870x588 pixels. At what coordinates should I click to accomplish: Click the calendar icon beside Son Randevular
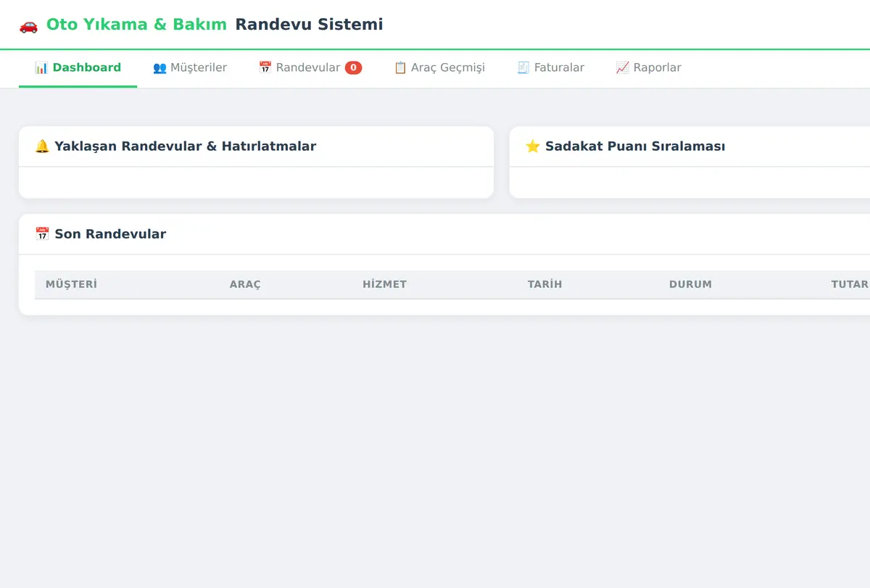(x=42, y=234)
